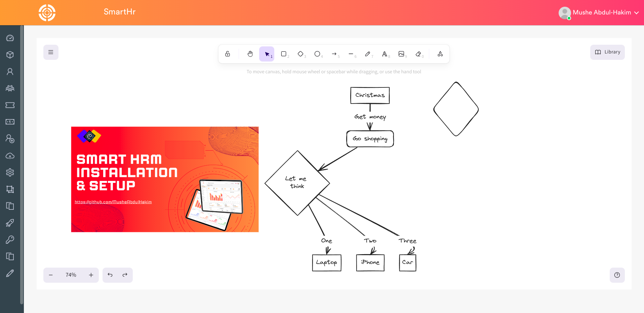
Task: Select the Hand panning tool
Action: [x=250, y=54]
